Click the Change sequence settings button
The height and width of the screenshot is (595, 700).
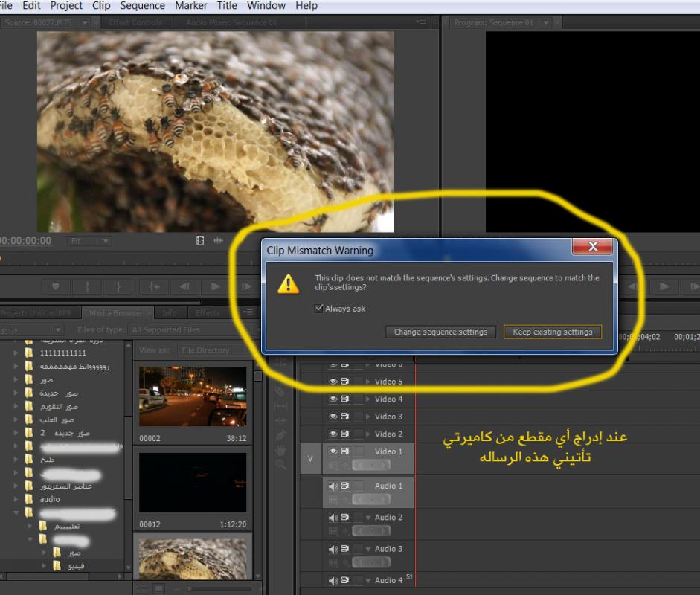(x=440, y=332)
